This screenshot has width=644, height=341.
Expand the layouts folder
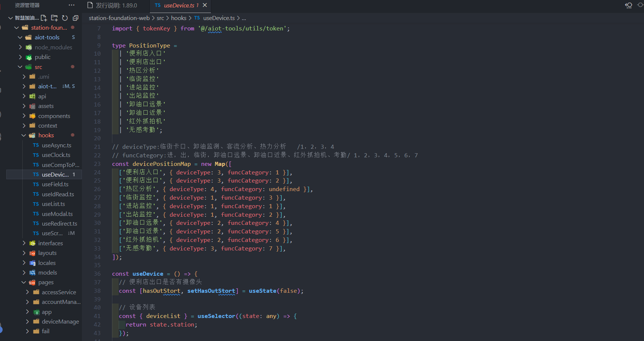click(x=24, y=253)
